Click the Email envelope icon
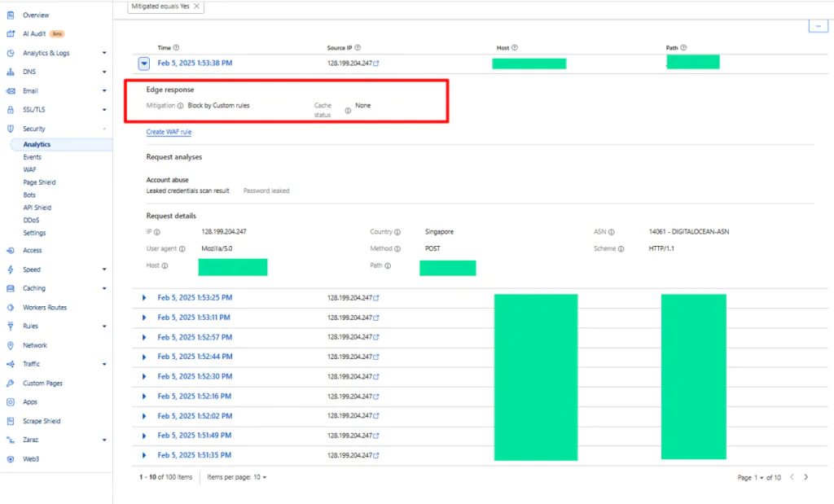This screenshot has height=504, width=834. [x=10, y=91]
